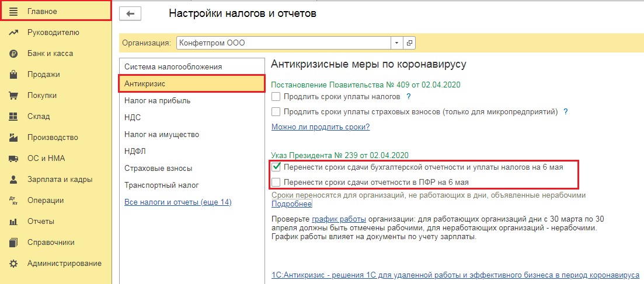This screenshot has height=284, width=644.
Task: Open the Можно ли продлить сроки? link
Action: point(321,127)
